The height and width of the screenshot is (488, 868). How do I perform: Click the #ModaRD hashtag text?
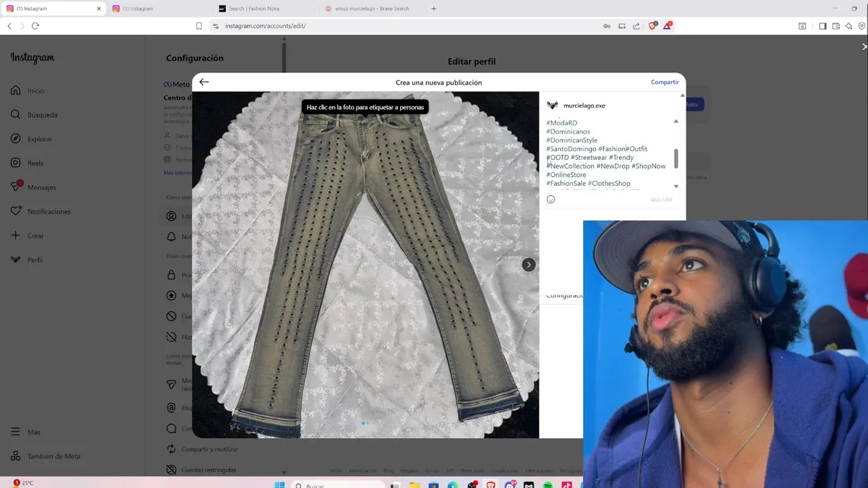point(562,123)
